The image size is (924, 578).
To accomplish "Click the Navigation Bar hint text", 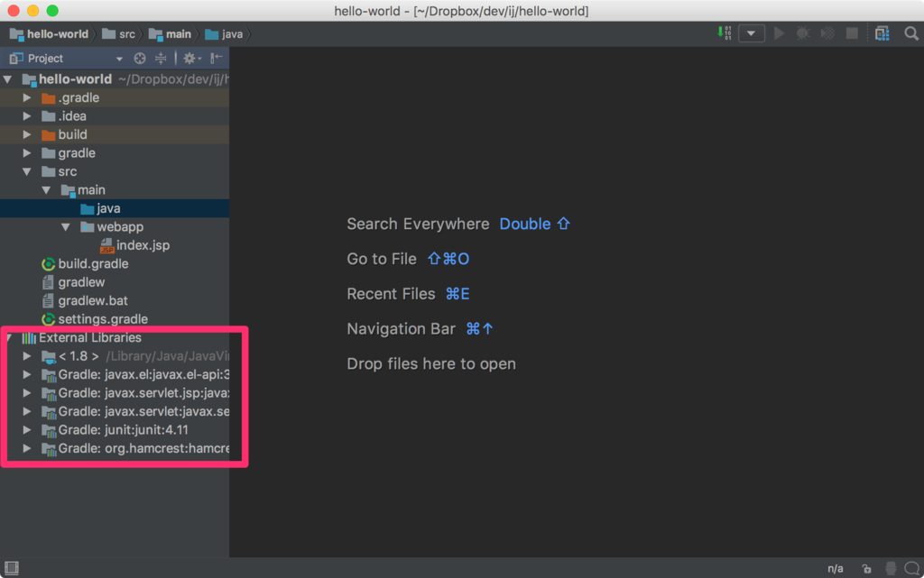I will pos(401,329).
